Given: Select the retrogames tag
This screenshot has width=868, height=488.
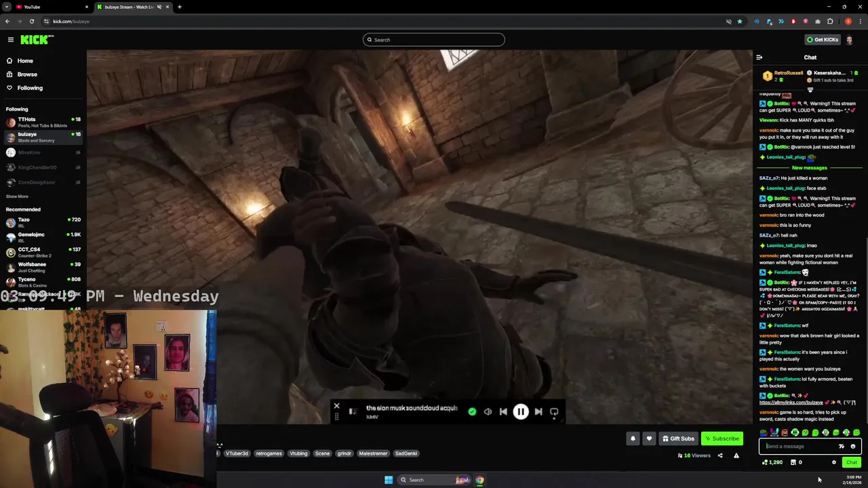Looking at the screenshot, I should coord(269,453).
